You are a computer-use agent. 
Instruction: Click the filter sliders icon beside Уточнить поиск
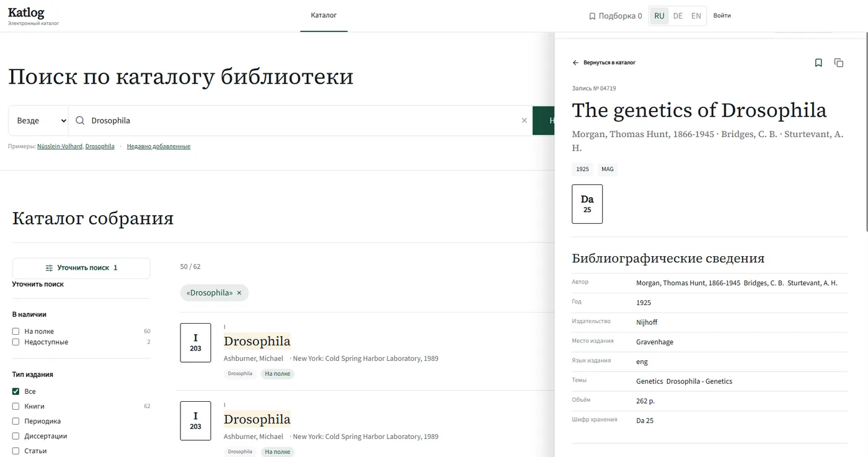(49, 268)
